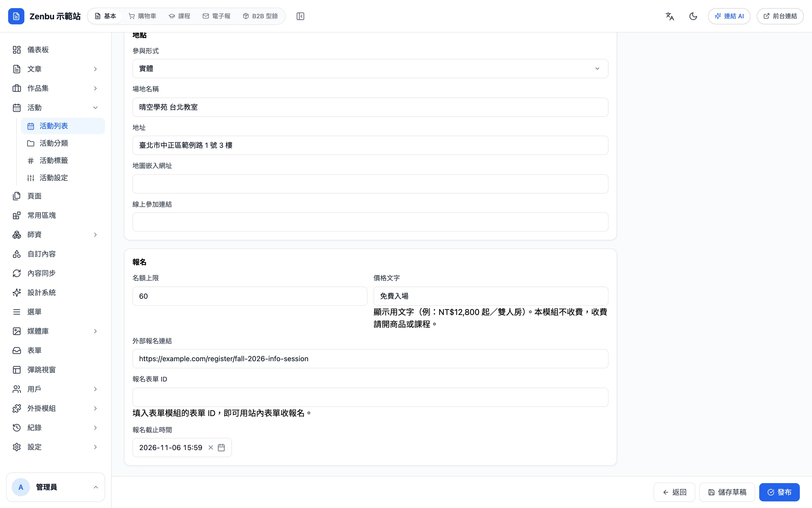Image resolution: width=812 pixels, height=508 pixels.
Task: Switch to the 電子報 tab
Action: coord(216,16)
